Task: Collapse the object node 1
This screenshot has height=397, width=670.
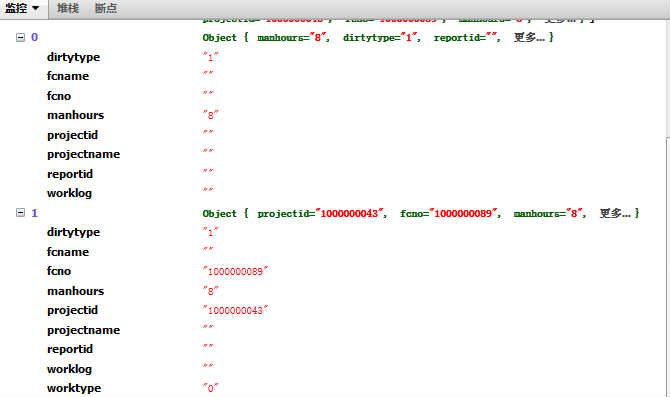Action: (x=20, y=212)
